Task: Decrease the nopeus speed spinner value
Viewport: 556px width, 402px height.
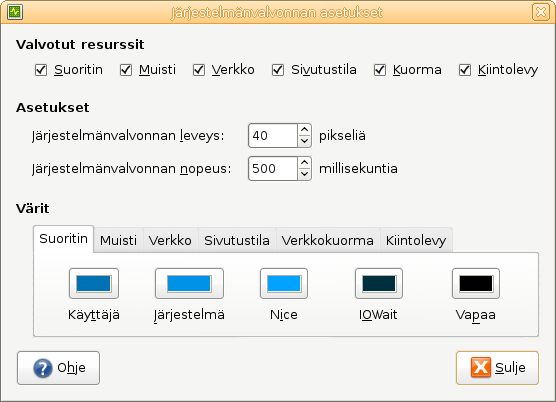Action: pyautogui.click(x=304, y=174)
